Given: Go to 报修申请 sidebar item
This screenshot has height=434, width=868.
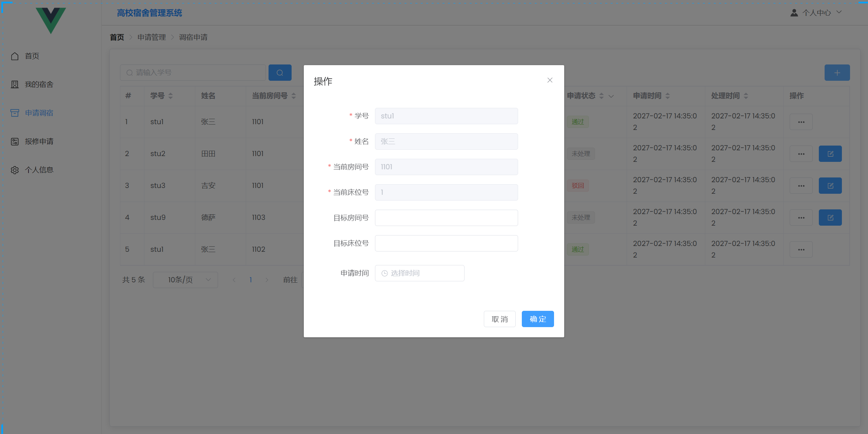Looking at the screenshot, I should point(39,141).
